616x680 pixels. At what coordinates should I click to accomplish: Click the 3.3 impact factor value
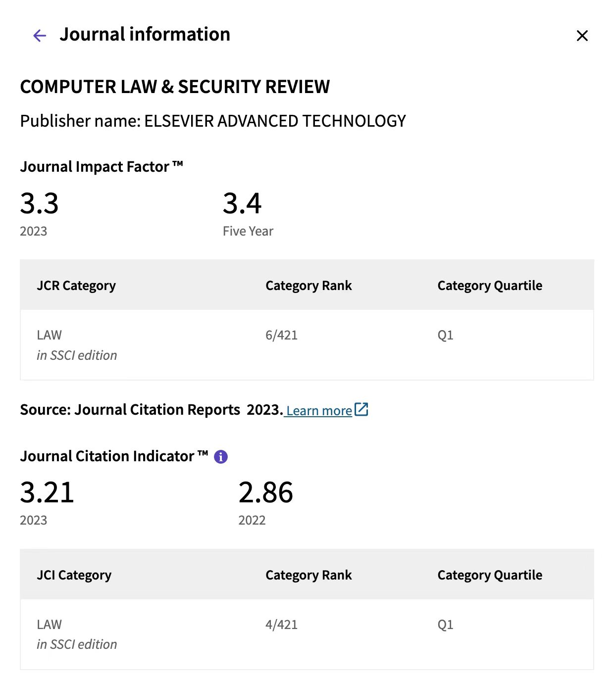click(39, 203)
